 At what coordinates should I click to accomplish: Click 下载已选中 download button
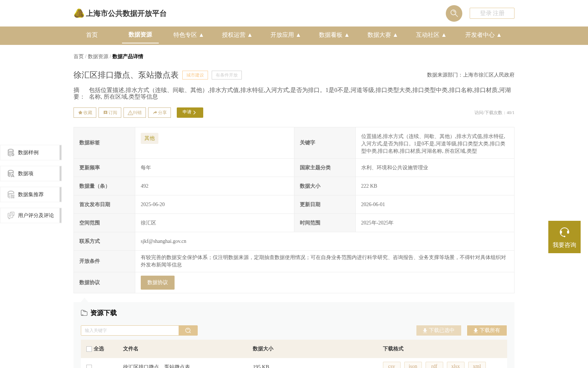coord(439,330)
